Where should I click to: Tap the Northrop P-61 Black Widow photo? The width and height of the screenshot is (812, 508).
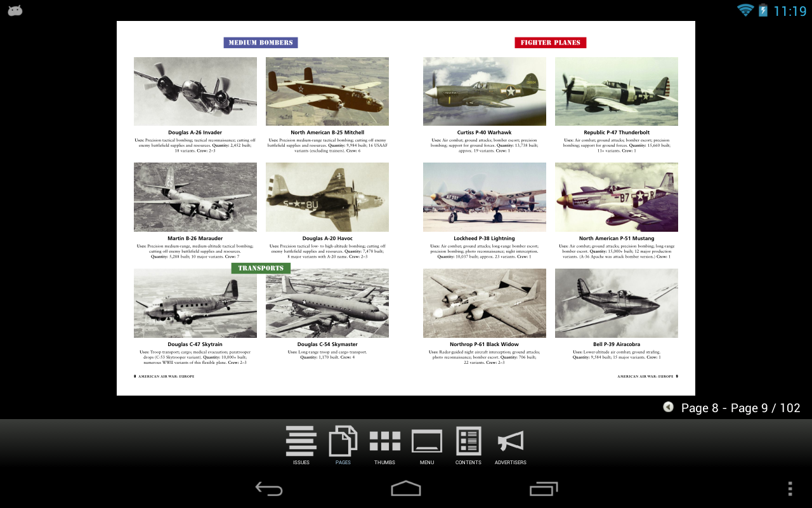(485, 303)
